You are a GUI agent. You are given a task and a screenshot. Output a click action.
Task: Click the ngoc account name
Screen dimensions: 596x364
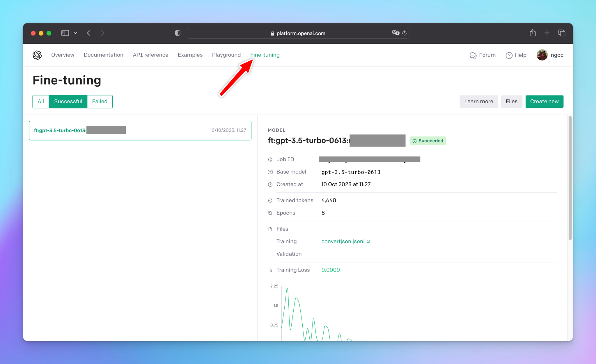(x=557, y=55)
